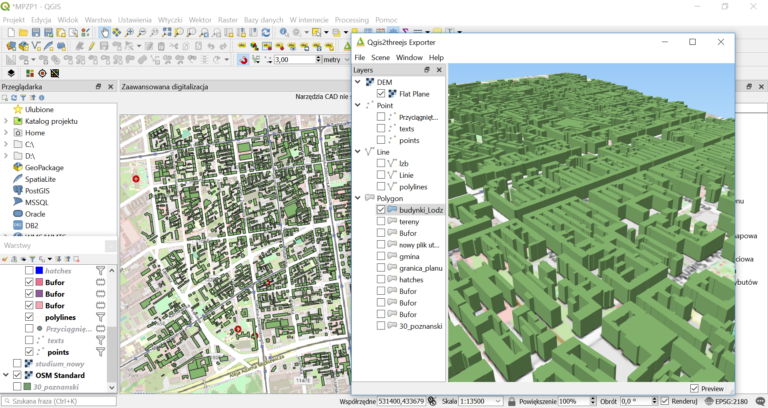Click the filter legend icon in Warstwy toolbar
Image resolution: width=768 pixels, height=408 pixels.
click(32, 259)
